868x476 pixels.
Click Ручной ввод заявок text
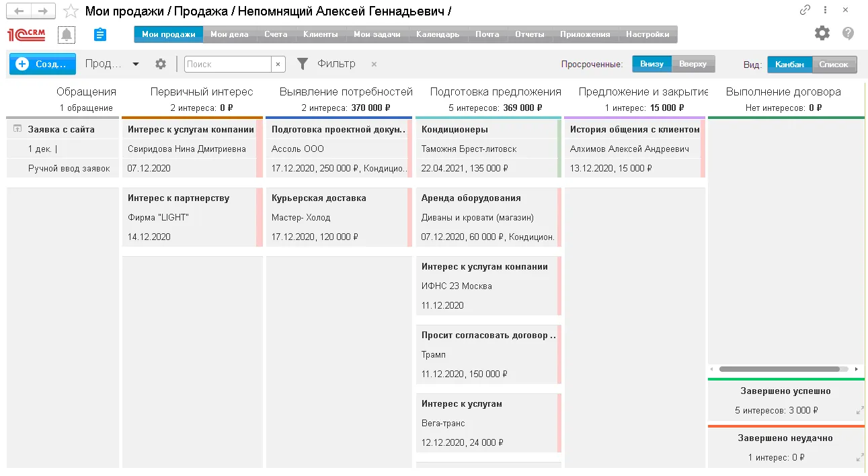69,168
